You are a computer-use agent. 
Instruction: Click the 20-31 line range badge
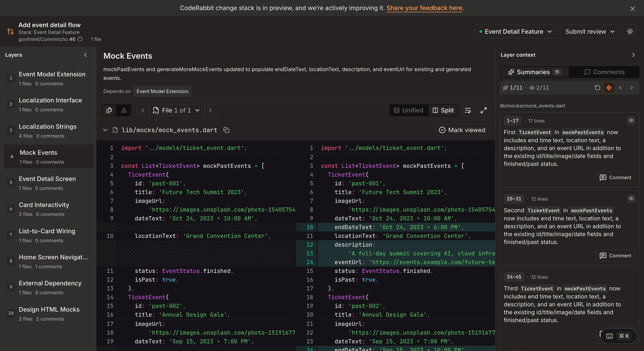click(514, 199)
